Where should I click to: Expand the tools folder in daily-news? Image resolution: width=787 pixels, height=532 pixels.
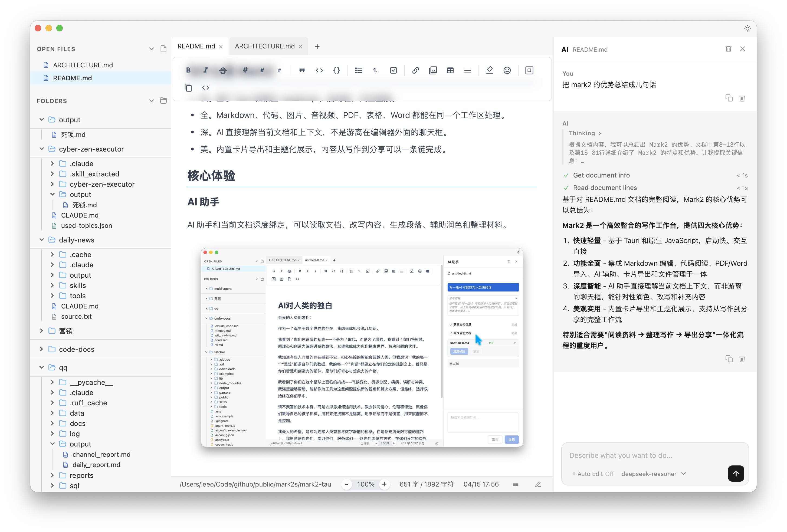[52, 296]
